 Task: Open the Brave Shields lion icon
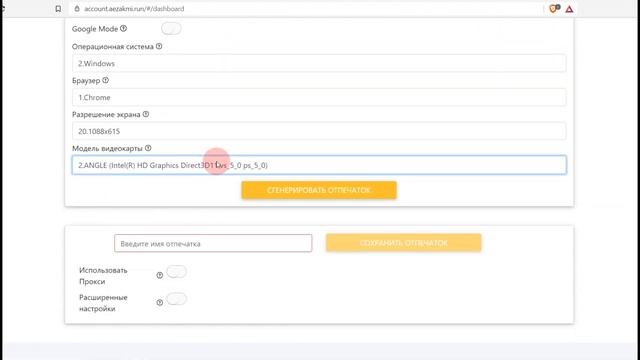(553, 9)
